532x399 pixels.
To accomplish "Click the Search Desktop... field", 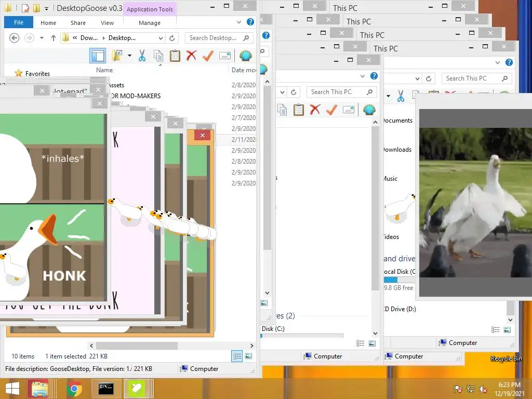I will click(x=219, y=38).
